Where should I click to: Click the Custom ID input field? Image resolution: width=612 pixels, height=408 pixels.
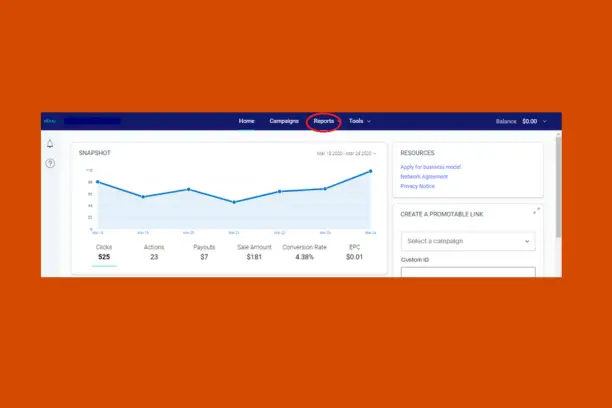pyautogui.click(x=468, y=271)
